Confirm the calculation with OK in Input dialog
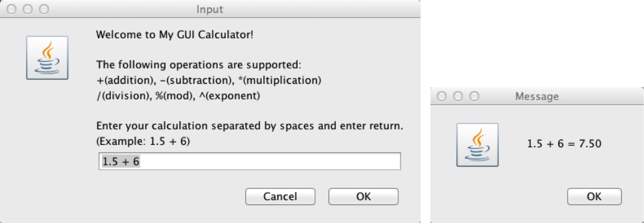 click(363, 196)
